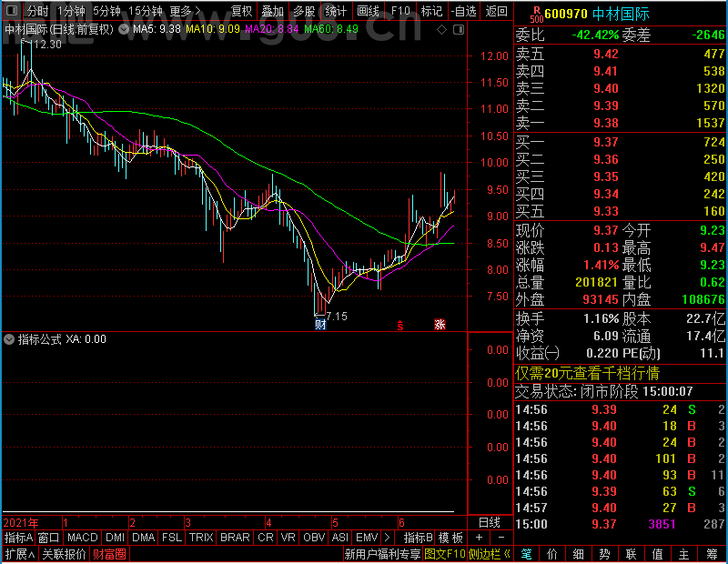This screenshot has height=564, width=728.
Task: Open the 财富圈 tab
Action: click(109, 554)
